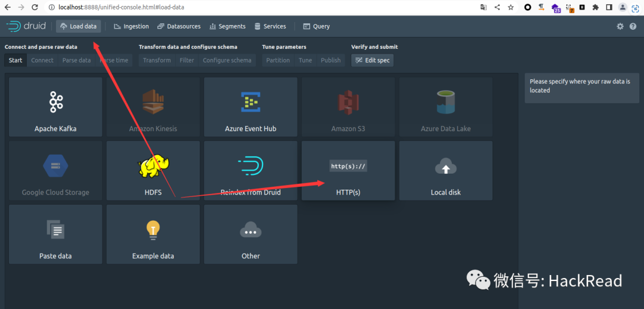Choose the Amazon Kinesis tile
Viewport: 644px width, 309px height.
point(153,107)
